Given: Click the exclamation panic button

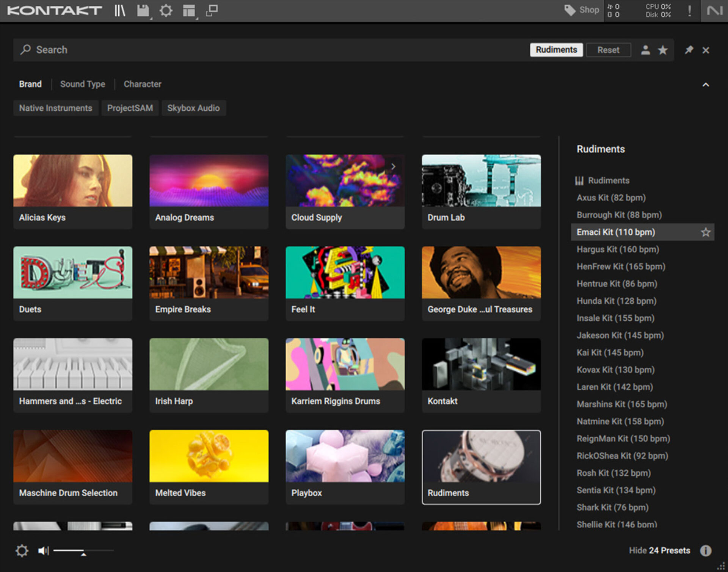Looking at the screenshot, I should [689, 11].
